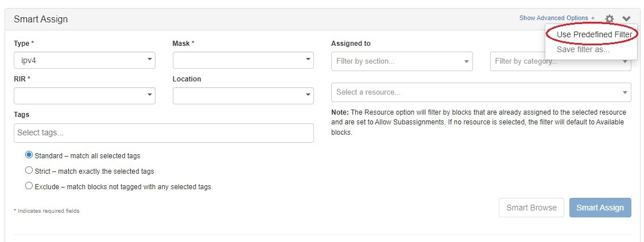Choose Save filter as menu item
Image resolution: width=644 pixels, height=242 pixels.
[583, 49]
